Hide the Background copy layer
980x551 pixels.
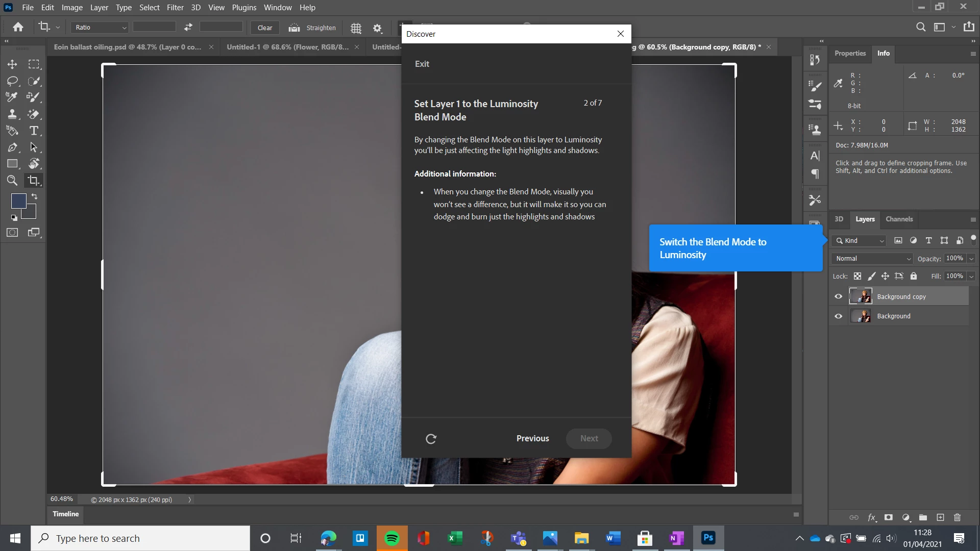838,296
